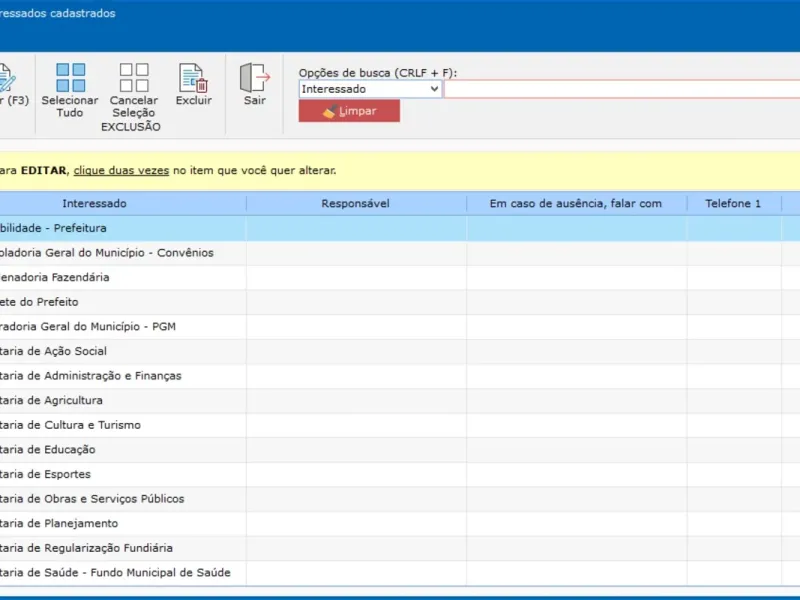
Task: Click the Excluir trash document icon
Action: [193, 78]
